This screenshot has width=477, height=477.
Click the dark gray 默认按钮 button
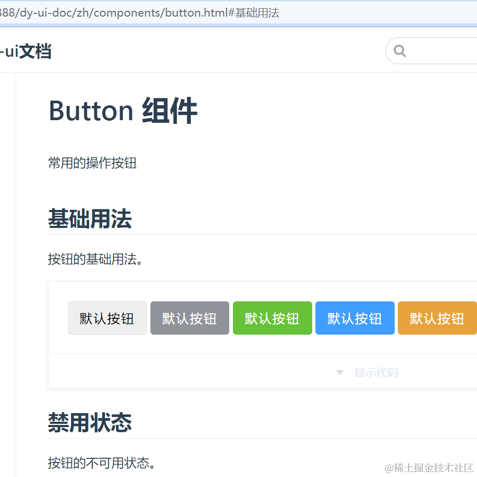(190, 318)
